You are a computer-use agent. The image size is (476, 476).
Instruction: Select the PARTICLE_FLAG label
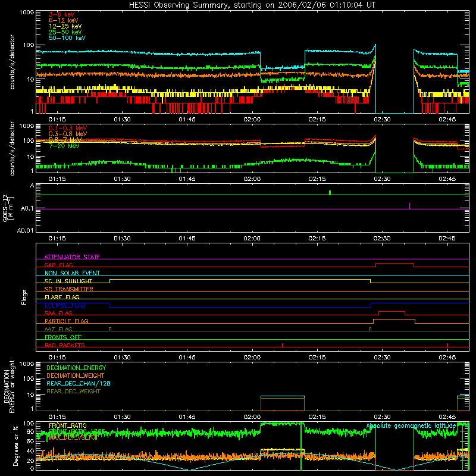(67, 321)
